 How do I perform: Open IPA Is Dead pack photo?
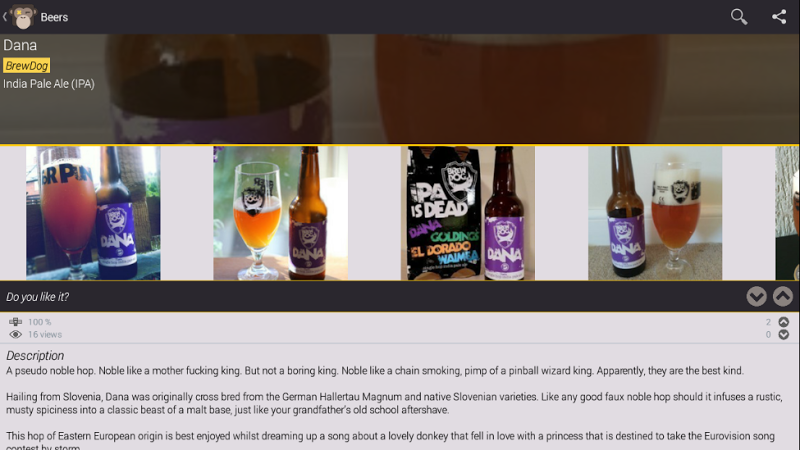coord(468,213)
